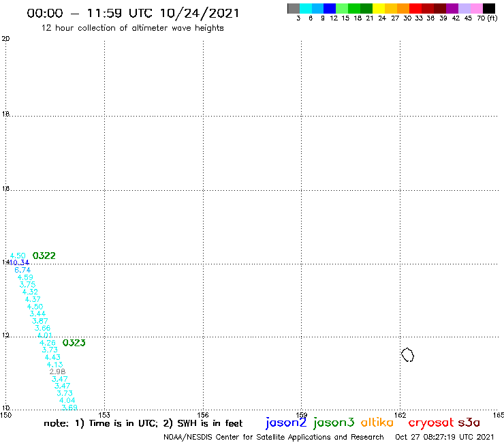Click the wave height value 4.43
Viewport: 504px width, 443px height.
coord(52,357)
